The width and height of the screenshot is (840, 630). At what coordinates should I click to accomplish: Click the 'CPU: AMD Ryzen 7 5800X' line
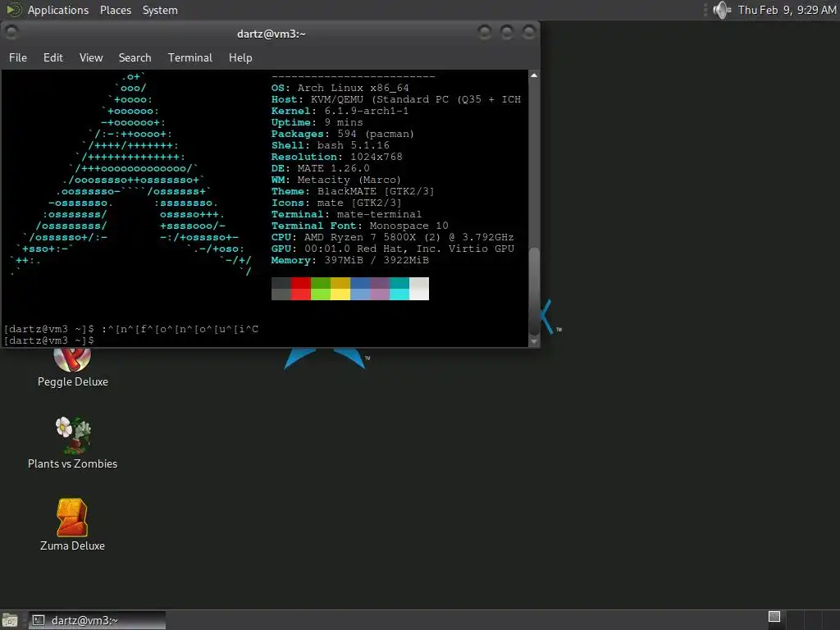tap(393, 237)
